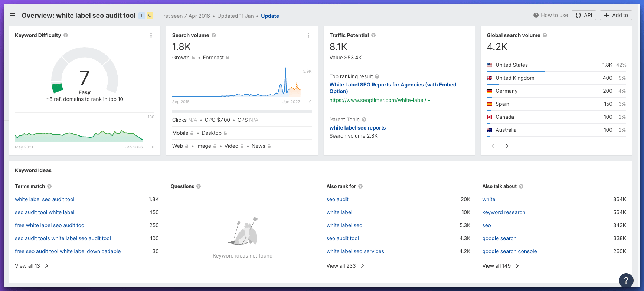Screen dimensions: 644x291
Task: Click the help icon beside Traffic Potential
Action: 373,35
